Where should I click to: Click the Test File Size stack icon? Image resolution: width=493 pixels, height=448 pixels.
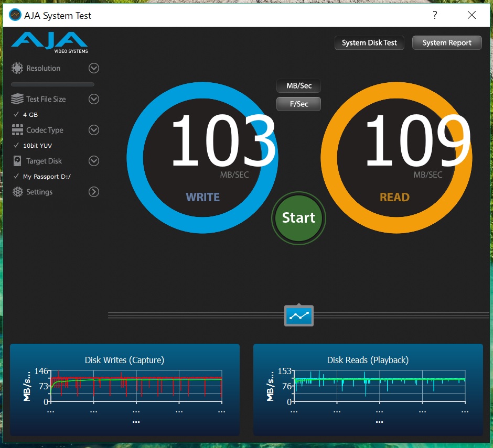[17, 99]
